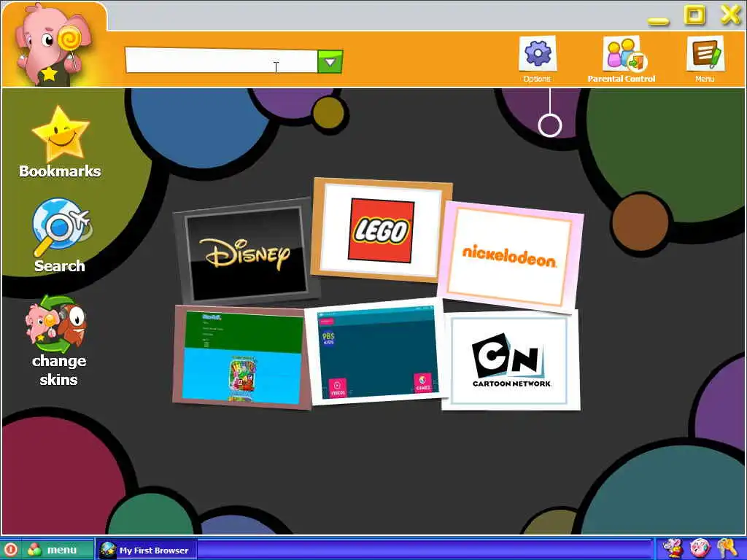Minimize the browser window

[659, 20]
